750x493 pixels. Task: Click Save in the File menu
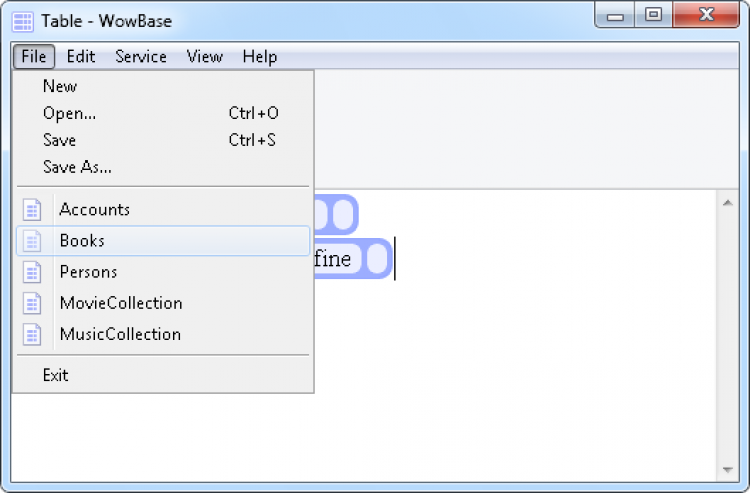(x=60, y=140)
